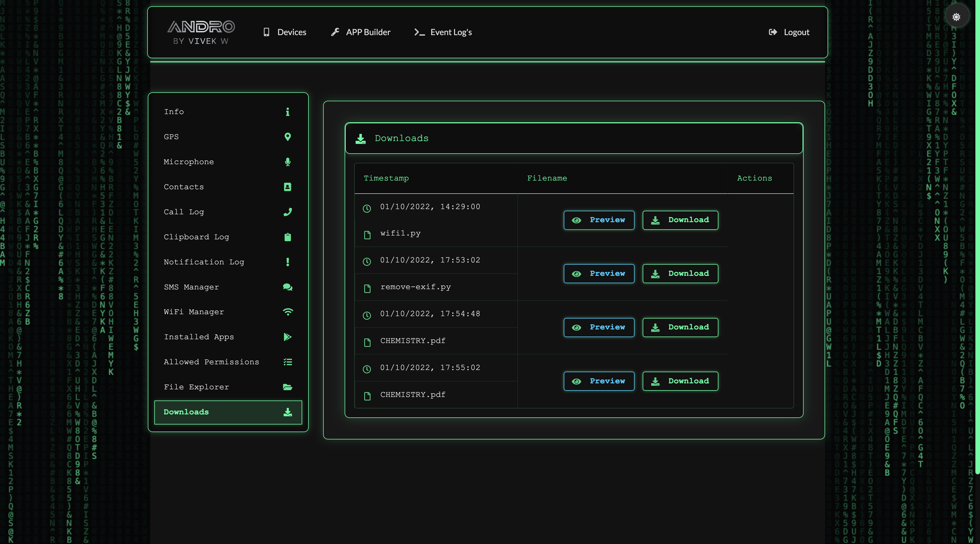Viewport: 980px width, 544px height.
Task: Click the Contacts address book icon
Action: pos(288,187)
